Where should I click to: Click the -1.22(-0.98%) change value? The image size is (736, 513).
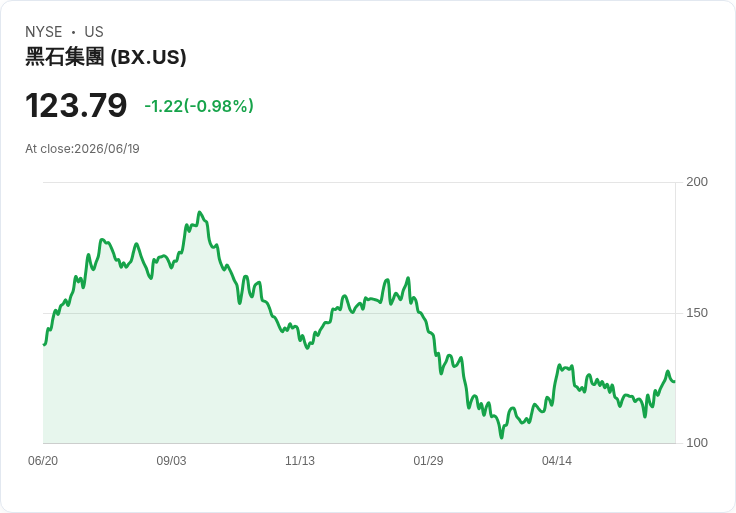click(199, 106)
